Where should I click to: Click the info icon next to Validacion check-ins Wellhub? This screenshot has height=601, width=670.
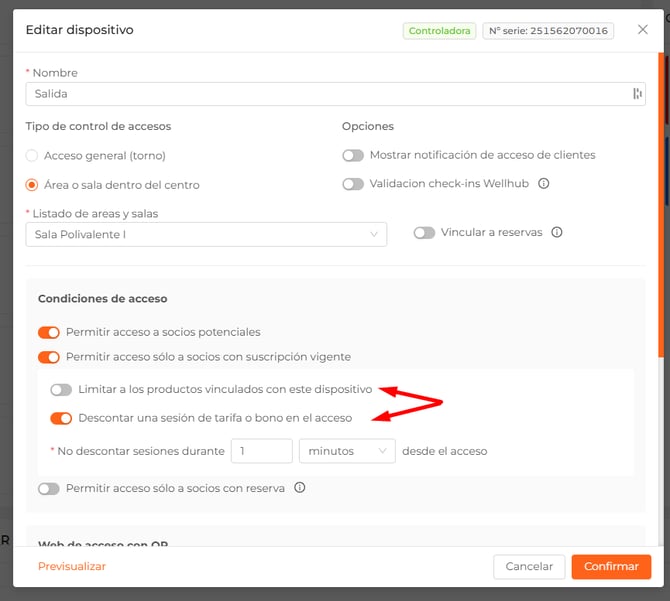[544, 184]
